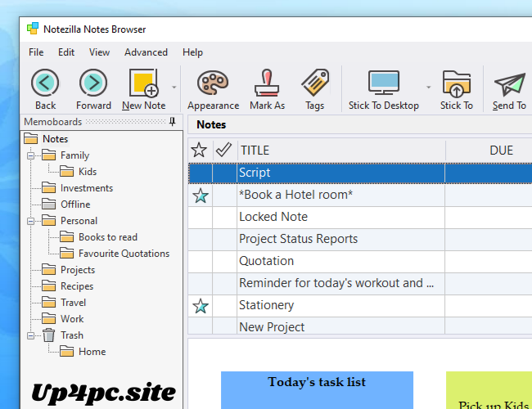Select the Script note row
Viewport: 532px width, 409px height.
360,173
